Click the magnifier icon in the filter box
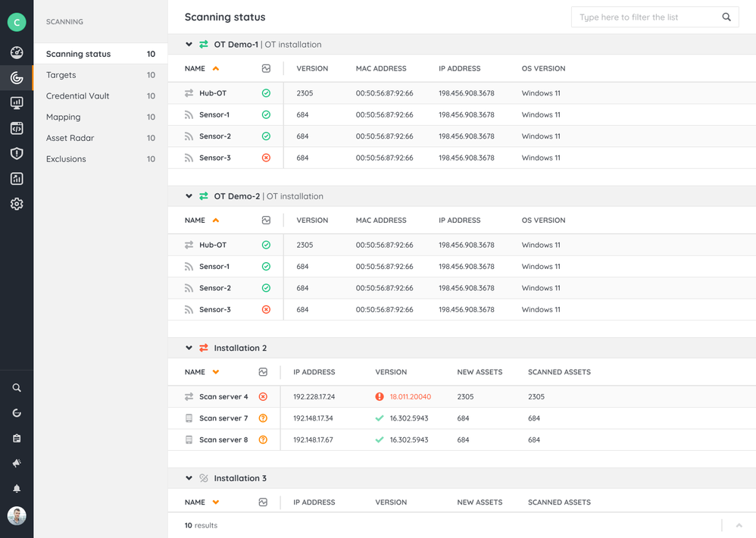 point(726,17)
